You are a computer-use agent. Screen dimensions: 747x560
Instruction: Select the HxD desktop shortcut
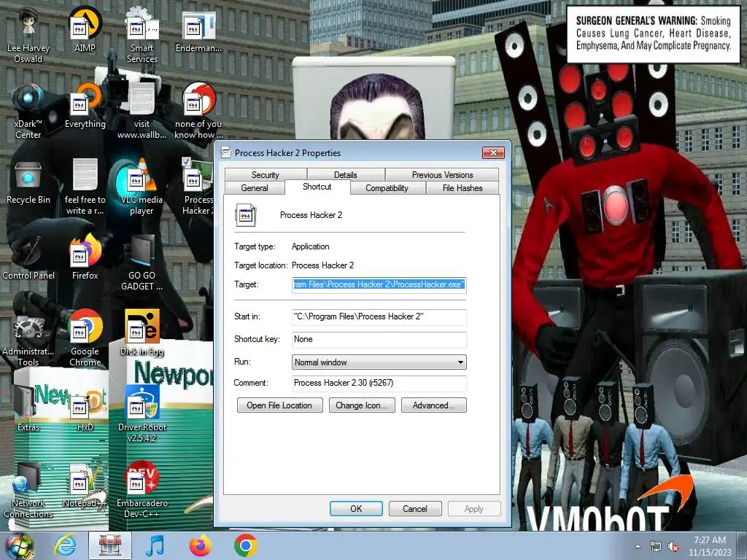click(x=85, y=408)
